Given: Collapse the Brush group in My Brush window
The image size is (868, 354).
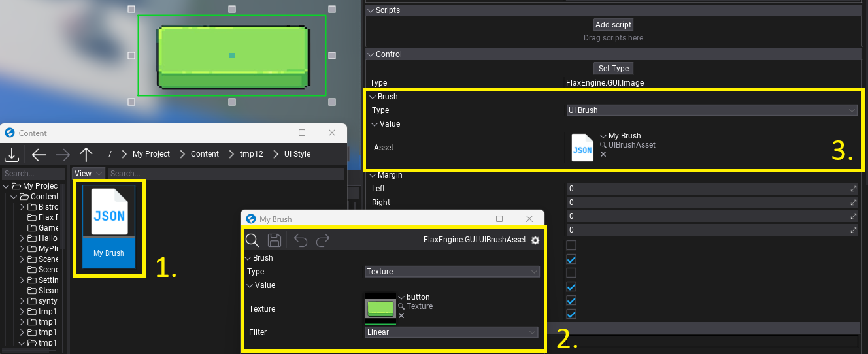Looking at the screenshot, I should click(248, 258).
